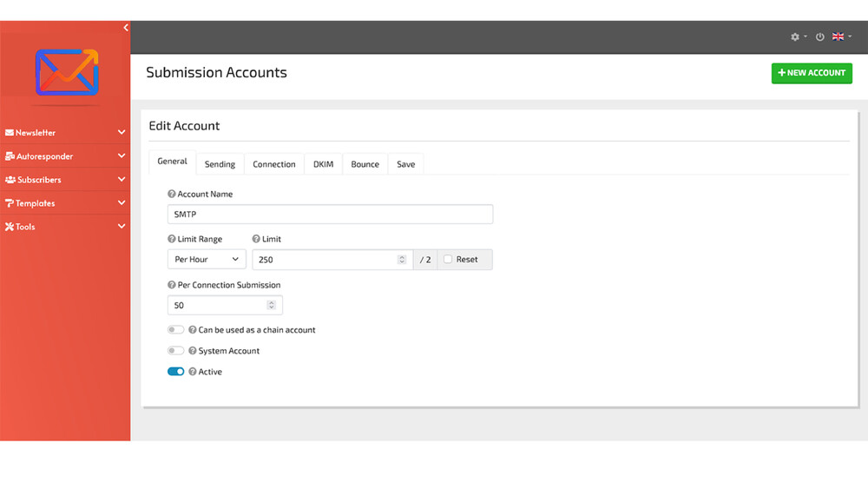The width and height of the screenshot is (868, 489).
Task: Switch to the Sending tab
Action: pyautogui.click(x=220, y=164)
